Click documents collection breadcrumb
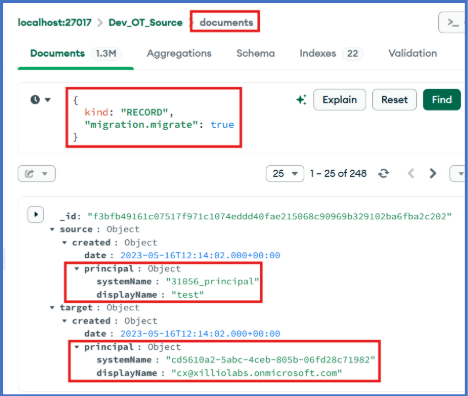This screenshot has width=468, height=396. tap(226, 23)
